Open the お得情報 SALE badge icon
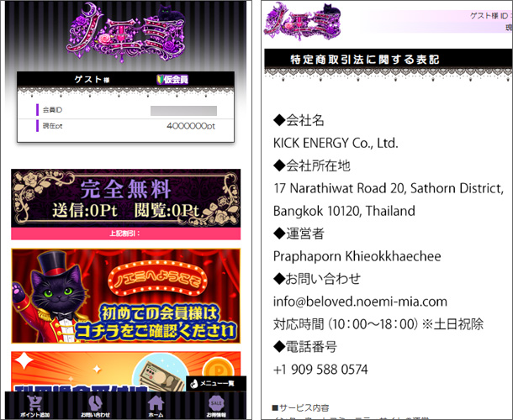This screenshot has height=420, width=513. pyautogui.click(x=215, y=405)
